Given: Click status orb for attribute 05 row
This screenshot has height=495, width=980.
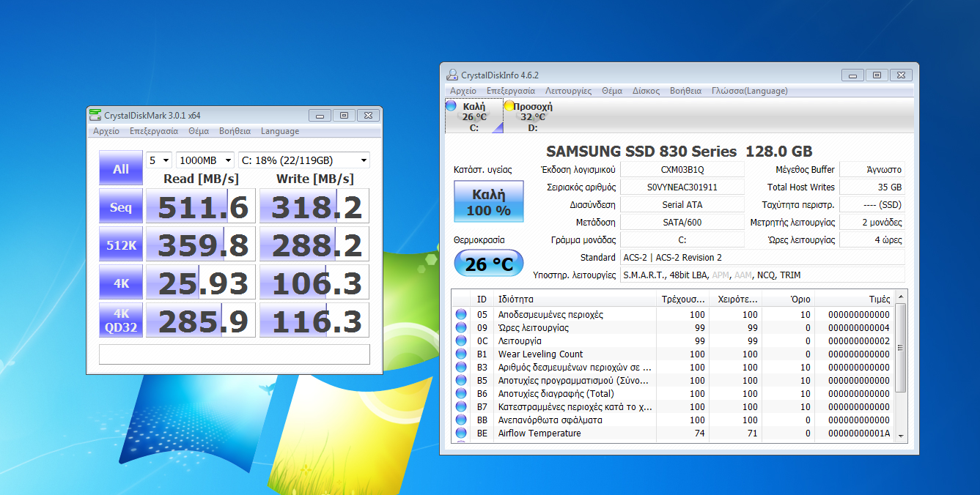Looking at the screenshot, I should point(461,314).
